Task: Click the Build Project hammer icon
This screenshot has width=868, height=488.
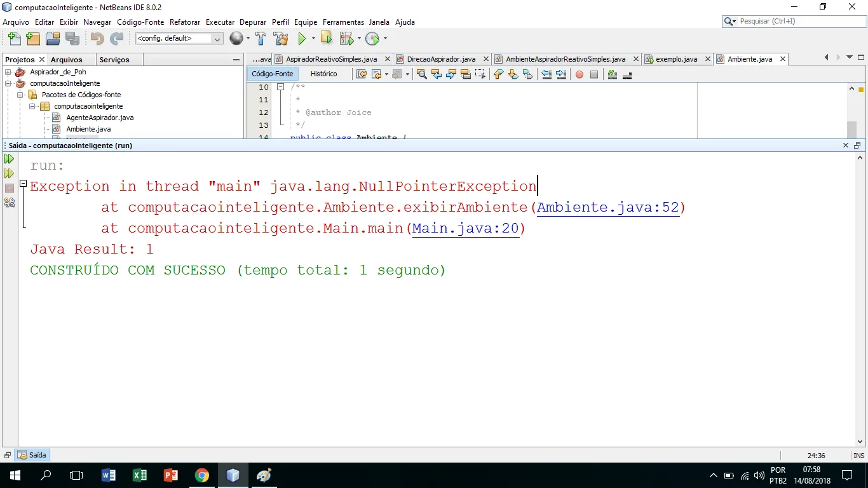Action: [x=261, y=39]
